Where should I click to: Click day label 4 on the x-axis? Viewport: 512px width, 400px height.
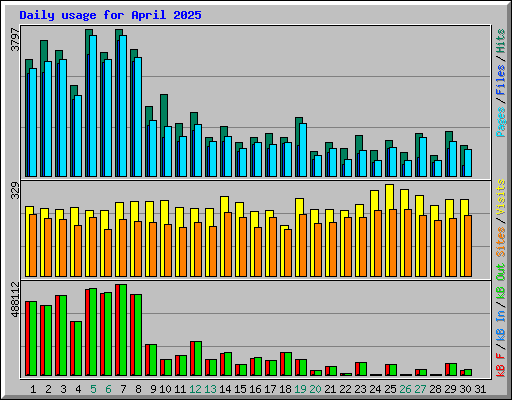point(78,389)
